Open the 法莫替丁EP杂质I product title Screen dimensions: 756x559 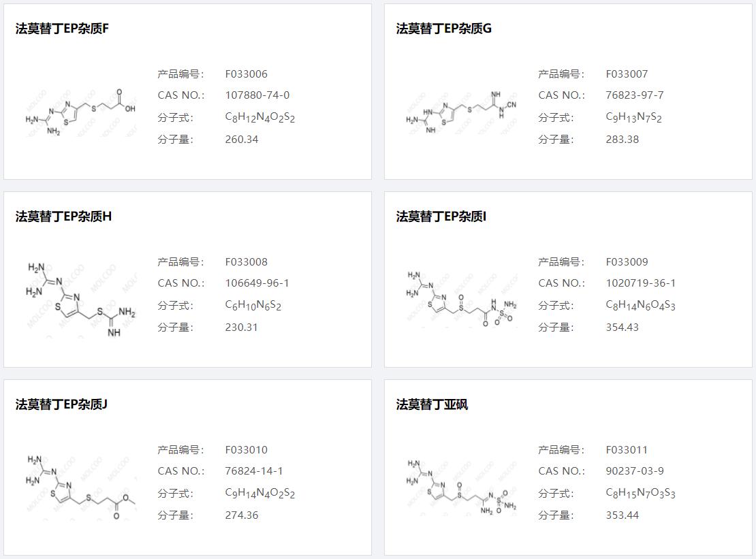click(x=441, y=217)
